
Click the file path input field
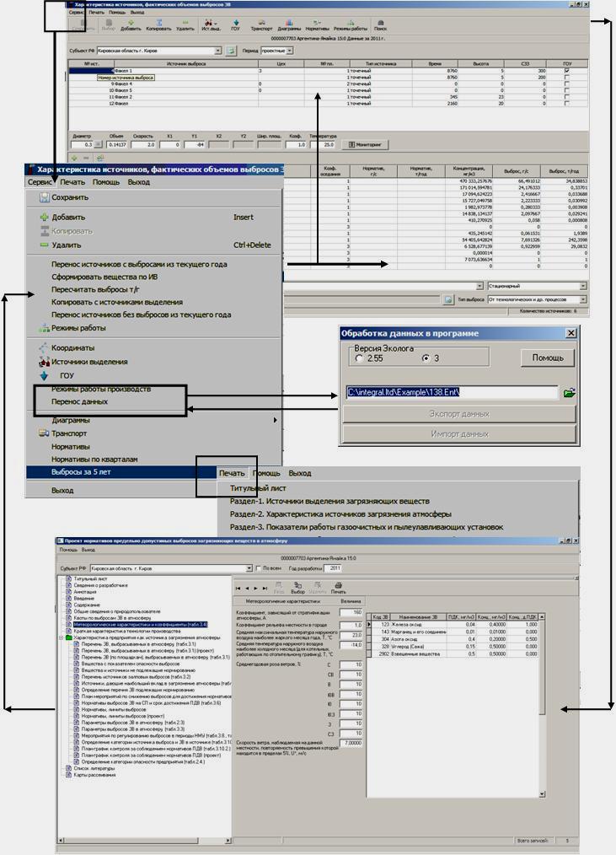pos(452,392)
